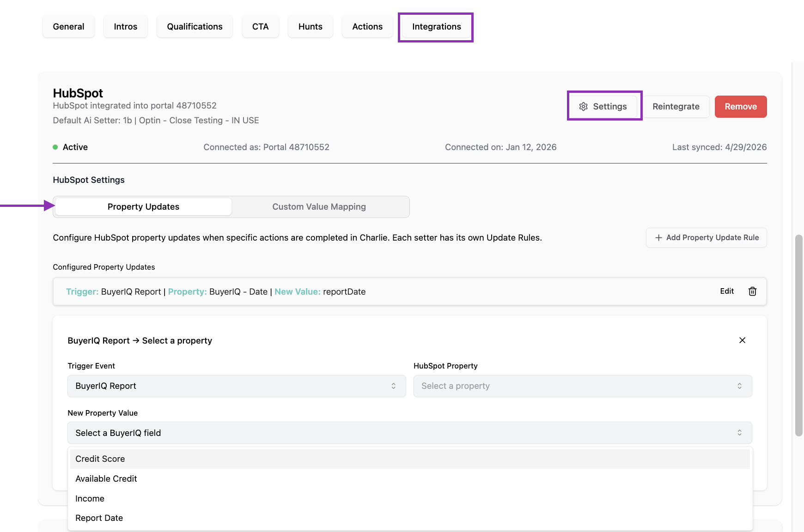Select the Report Date option
The width and height of the screenshot is (804, 532).
tap(410, 518)
